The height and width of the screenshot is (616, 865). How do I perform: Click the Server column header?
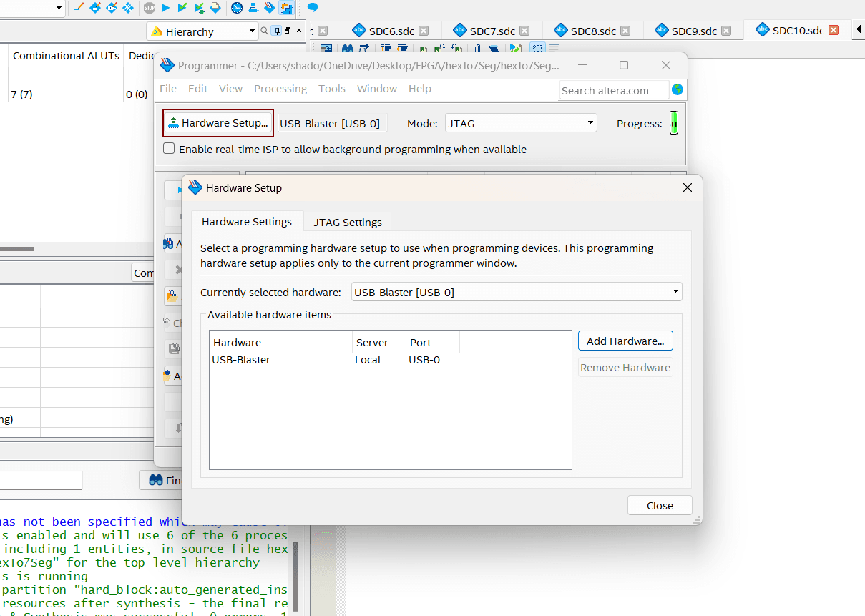point(379,342)
